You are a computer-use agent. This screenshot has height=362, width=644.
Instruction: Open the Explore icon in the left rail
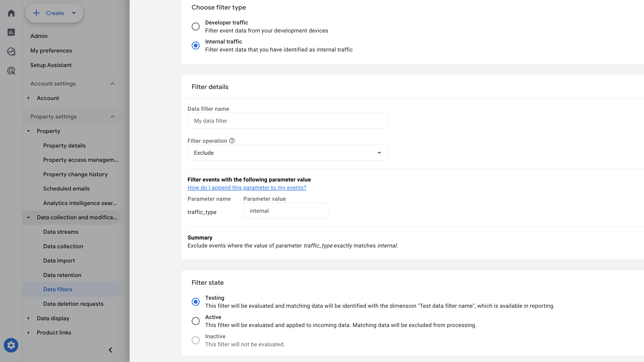click(11, 51)
